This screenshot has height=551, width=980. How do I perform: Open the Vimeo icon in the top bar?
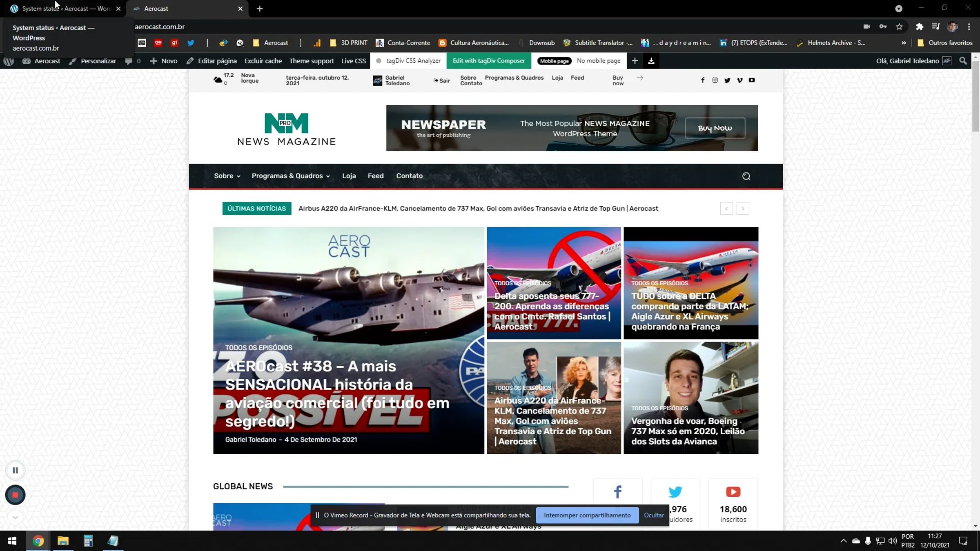pos(739,80)
